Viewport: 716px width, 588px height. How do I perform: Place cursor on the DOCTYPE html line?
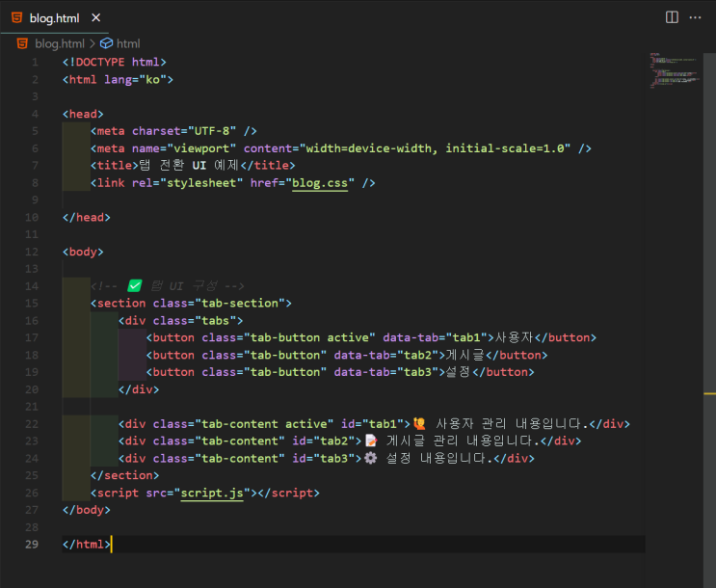114,62
